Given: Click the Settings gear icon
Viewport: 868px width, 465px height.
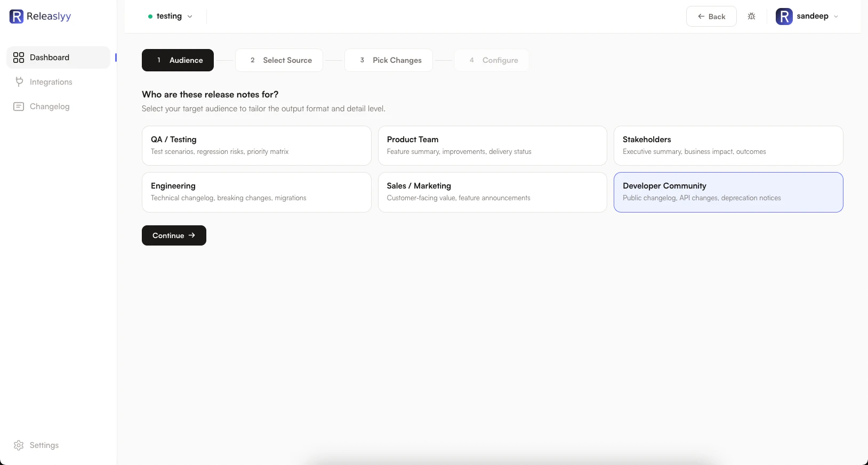Looking at the screenshot, I should pyautogui.click(x=19, y=445).
